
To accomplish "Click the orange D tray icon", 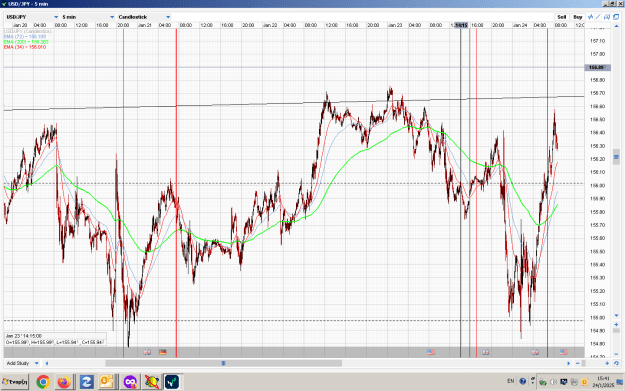I will click(x=585, y=382).
